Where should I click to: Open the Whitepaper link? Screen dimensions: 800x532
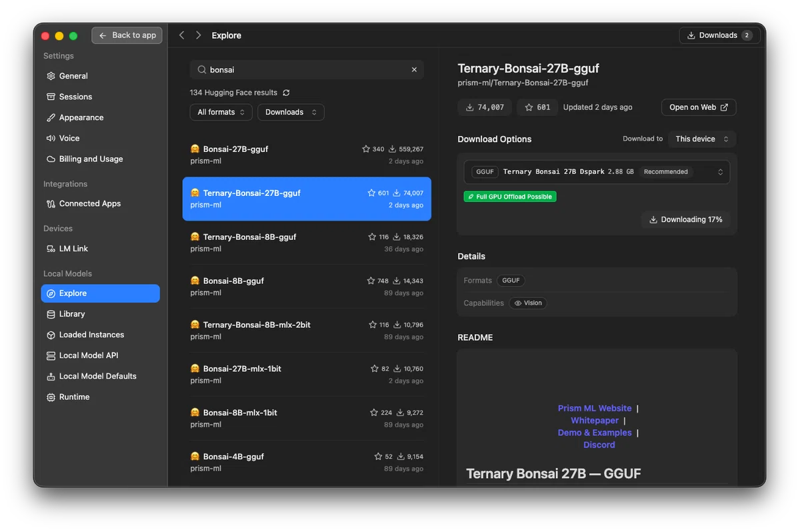pyautogui.click(x=595, y=421)
